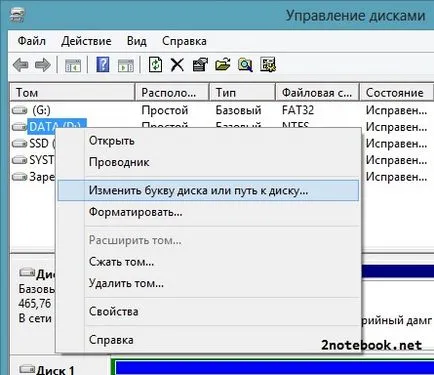Select the drive icon beside SYST volume
This screenshot has width=434, height=375.
[19, 160]
